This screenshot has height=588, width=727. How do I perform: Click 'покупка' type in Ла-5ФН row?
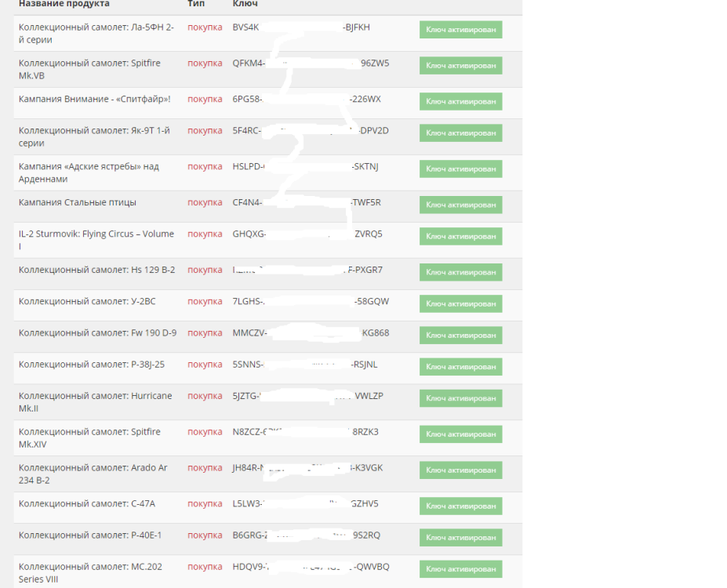point(205,27)
